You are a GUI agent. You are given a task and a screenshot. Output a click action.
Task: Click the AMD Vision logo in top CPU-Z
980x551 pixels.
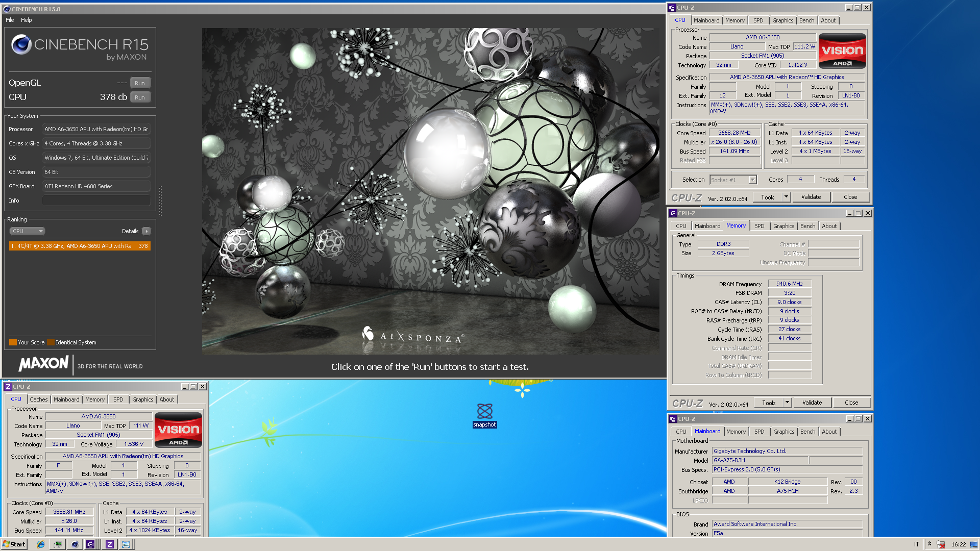coord(842,51)
